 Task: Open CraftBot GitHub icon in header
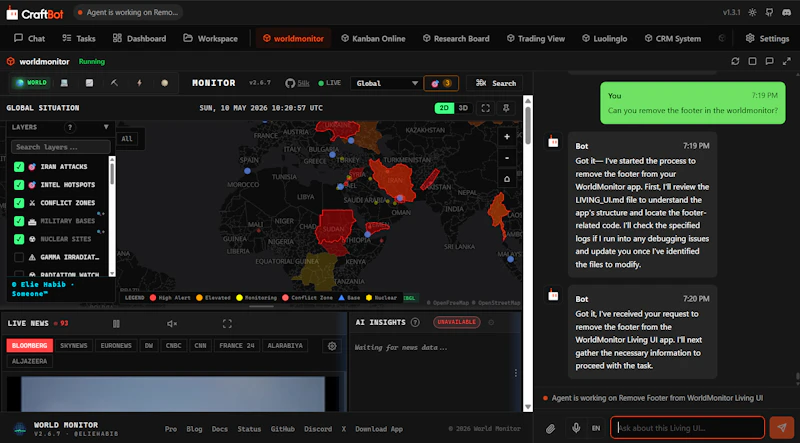pyautogui.click(x=769, y=12)
